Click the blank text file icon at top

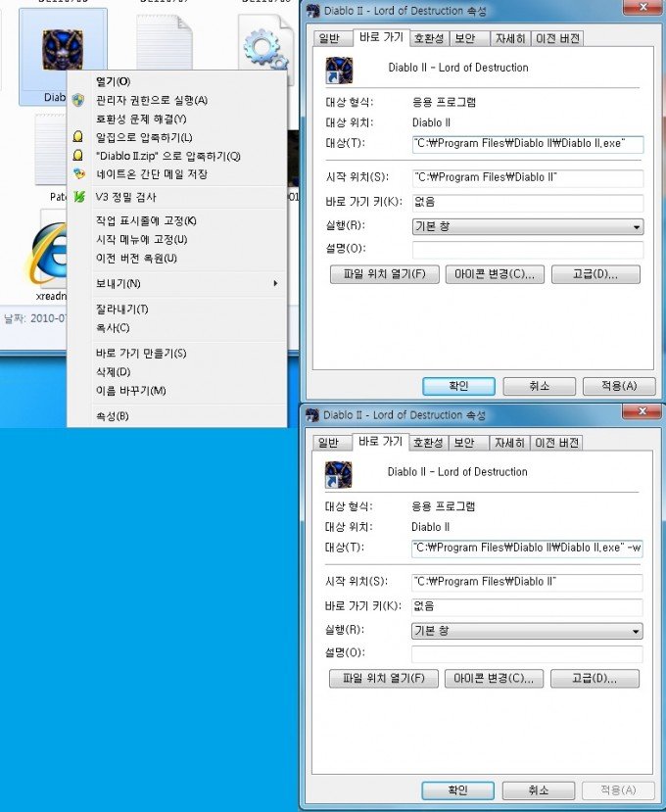[165, 42]
